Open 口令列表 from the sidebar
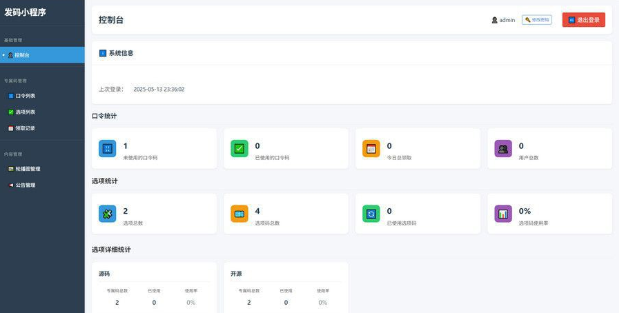 click(x=42, y=96)
